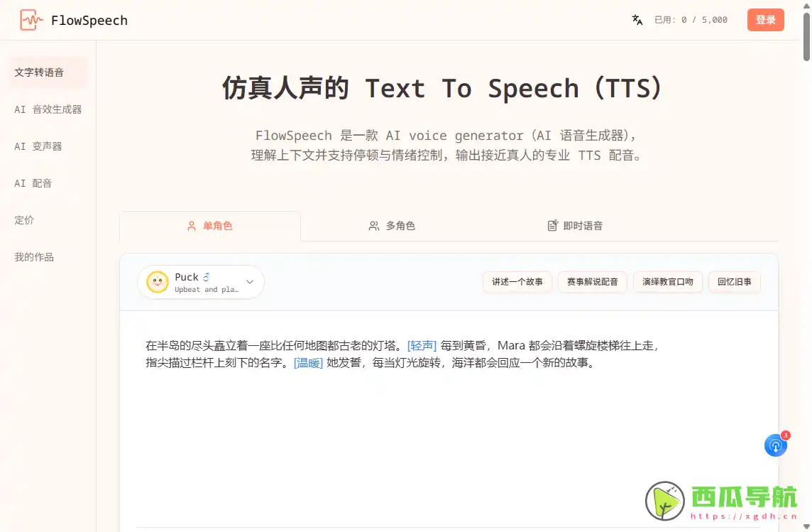Click the [温暖] emotion tag in text
The width and height of the screenshot is (812, 532).
tap(308, 363)
